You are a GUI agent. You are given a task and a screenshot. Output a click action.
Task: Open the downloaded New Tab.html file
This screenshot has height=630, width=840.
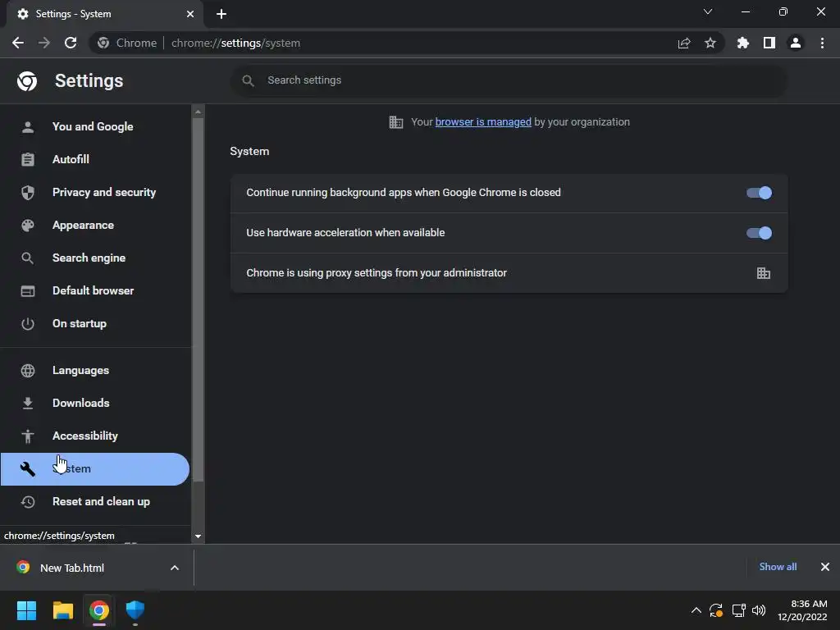click(72, 568)
